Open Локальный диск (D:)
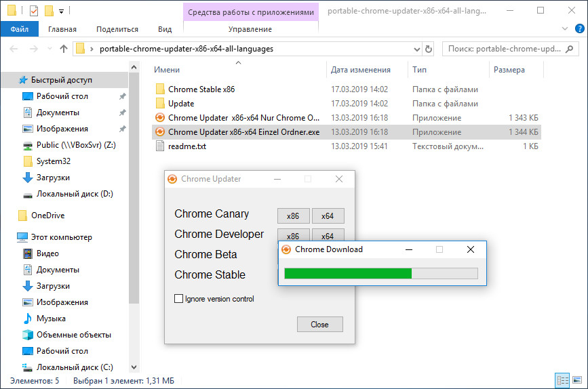Image resolution: width=588 pixels, height=389 pixels. pyautogui.click(x=75, y=194)
